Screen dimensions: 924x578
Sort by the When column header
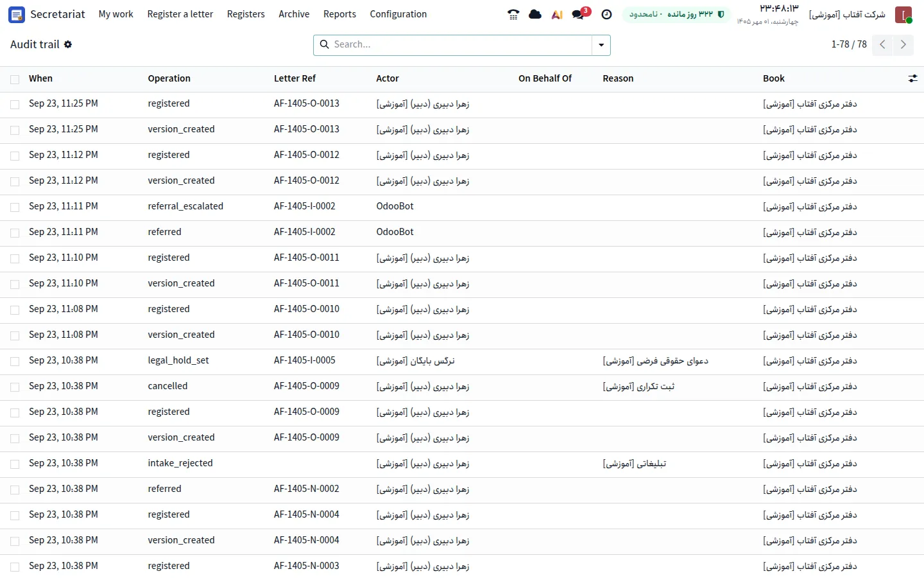[40, 78]
